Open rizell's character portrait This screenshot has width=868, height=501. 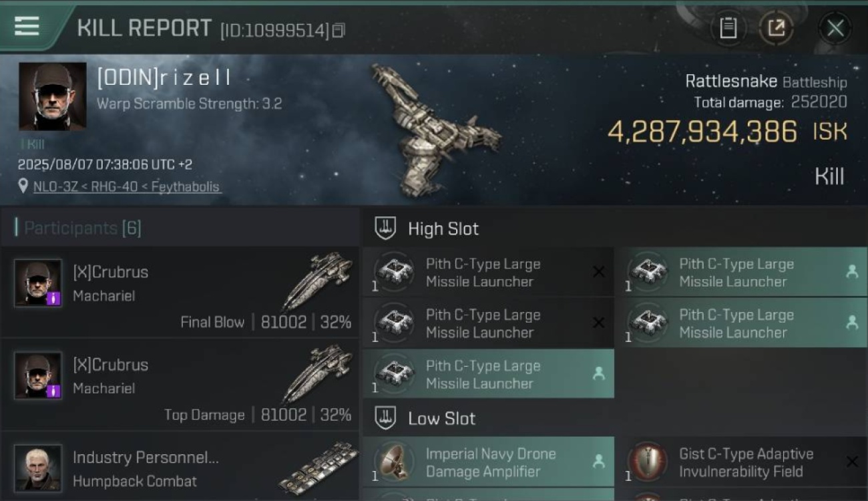tap(52, 97)
